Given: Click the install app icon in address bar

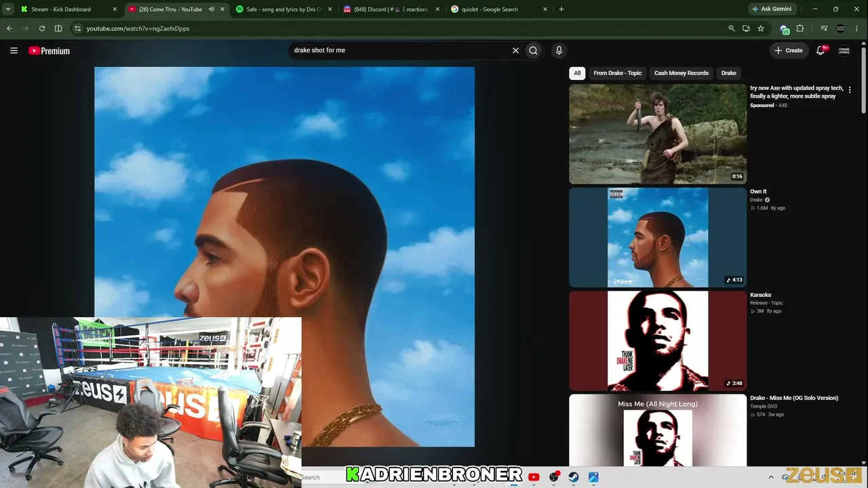Looking at the screenshot, I should (747, 28).
